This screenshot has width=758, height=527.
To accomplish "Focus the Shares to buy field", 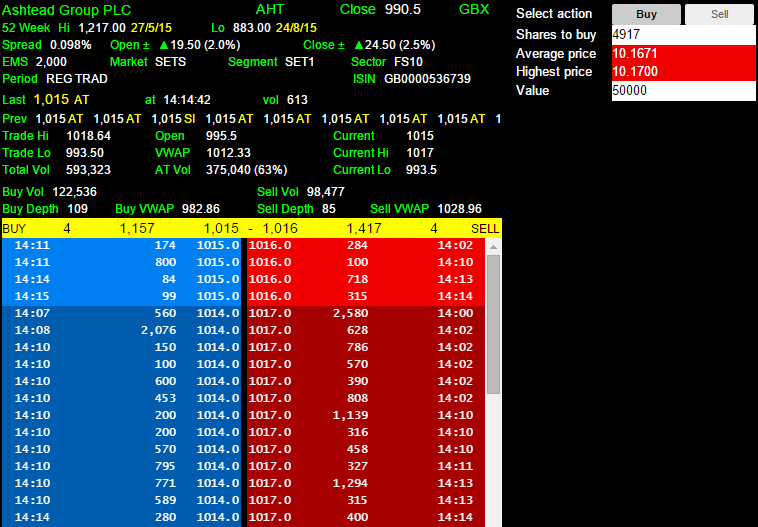I will pyautogui.click(x=683, y=35).
